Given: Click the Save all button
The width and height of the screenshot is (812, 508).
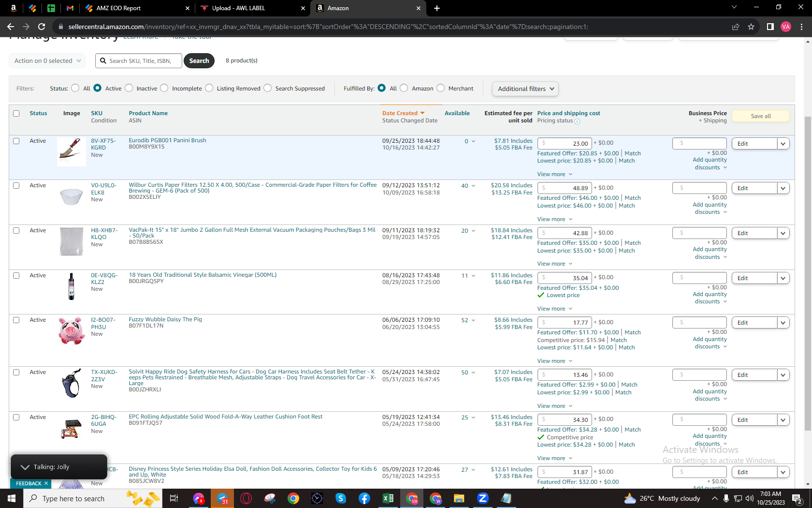Looking at the screenshot, I should coord(761,116).
